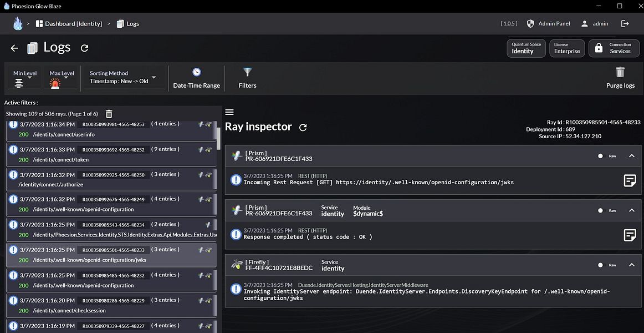Screen dimensions: 644x333
Task: Collapse the Firefly entry panel
Action: [631, 265]
